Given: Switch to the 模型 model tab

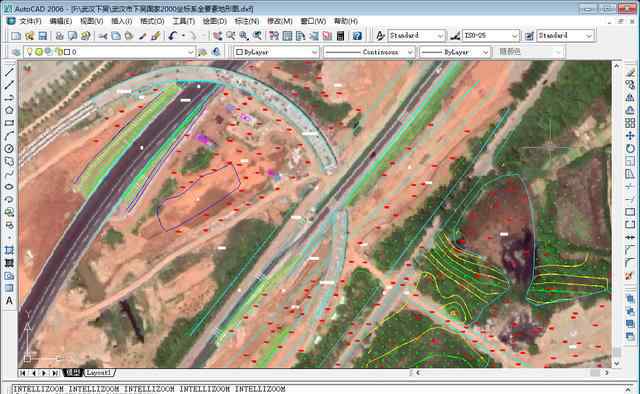Looking at the screenshot, I should (73, 373).
